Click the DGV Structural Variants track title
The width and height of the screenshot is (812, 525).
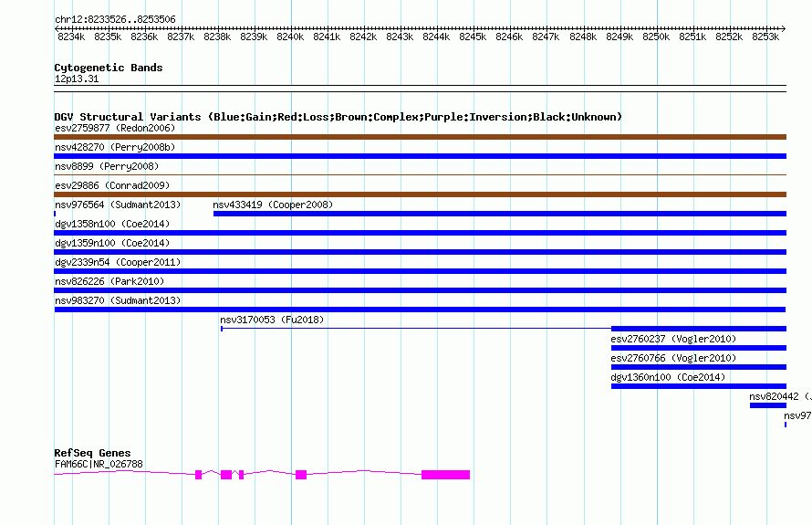338,117
